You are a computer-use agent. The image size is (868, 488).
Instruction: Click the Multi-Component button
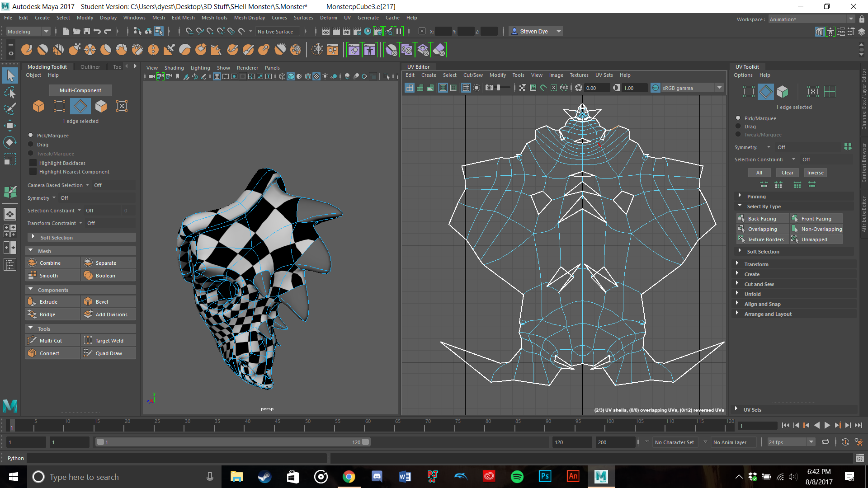[x=80, y=90]
